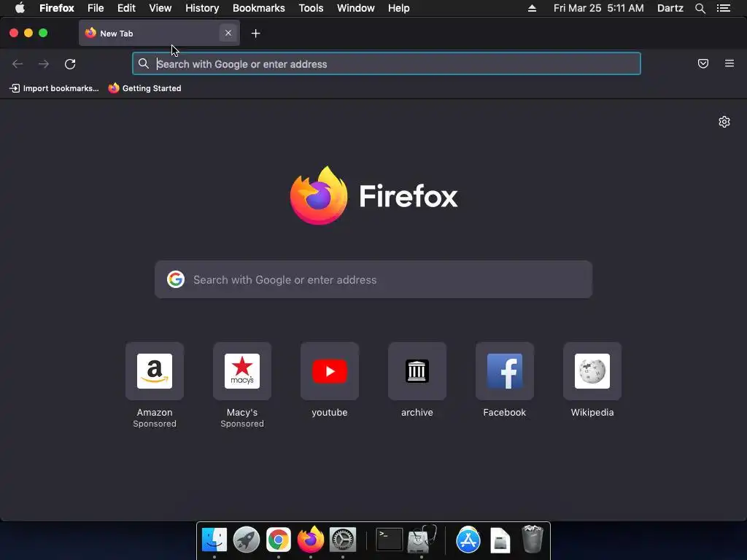Viewport: 747px width, 560px height.
Task: Open the Notification Center list icon
Action: [x=724, y=8]
